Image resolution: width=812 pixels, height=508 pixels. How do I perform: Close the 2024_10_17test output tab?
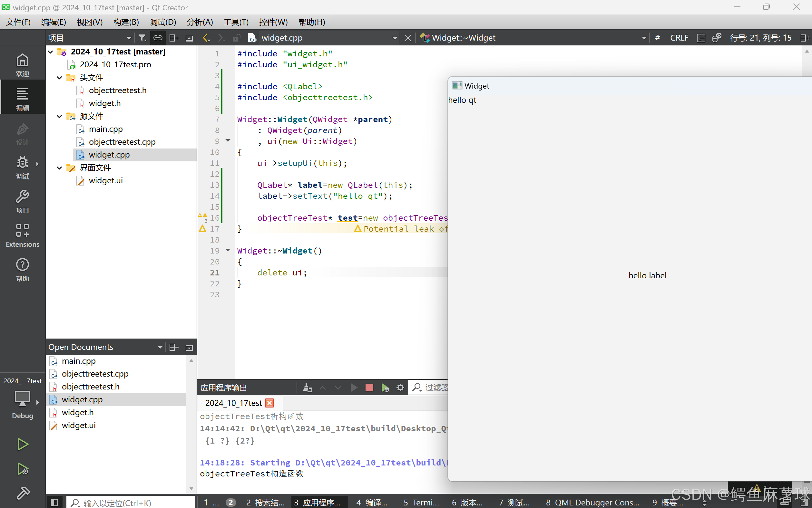(270, 403)
